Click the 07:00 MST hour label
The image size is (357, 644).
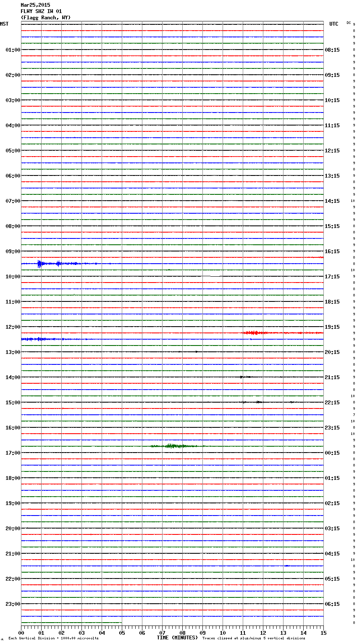(x=13, y=201)
